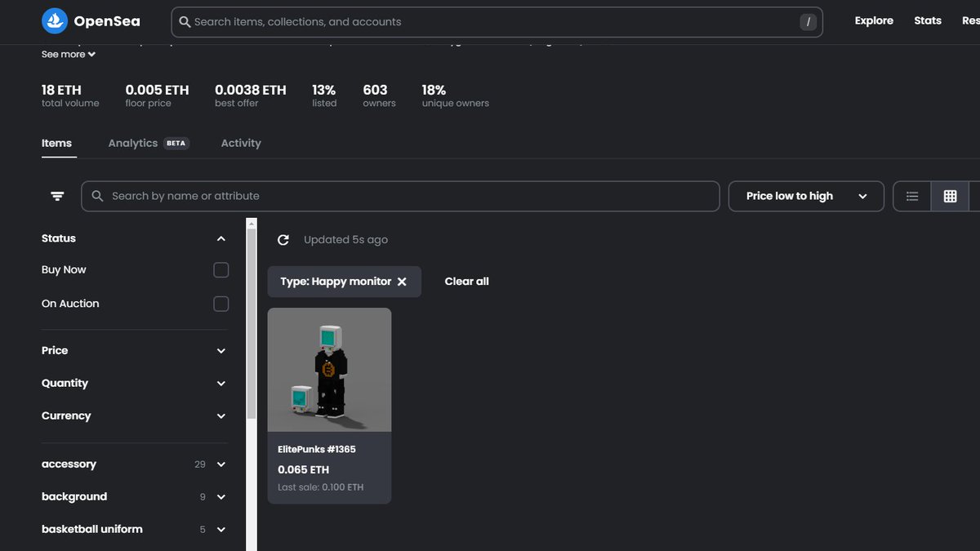Focus the top search items field
This screenshot has height=551, width=980.
[x=497, y=22]
